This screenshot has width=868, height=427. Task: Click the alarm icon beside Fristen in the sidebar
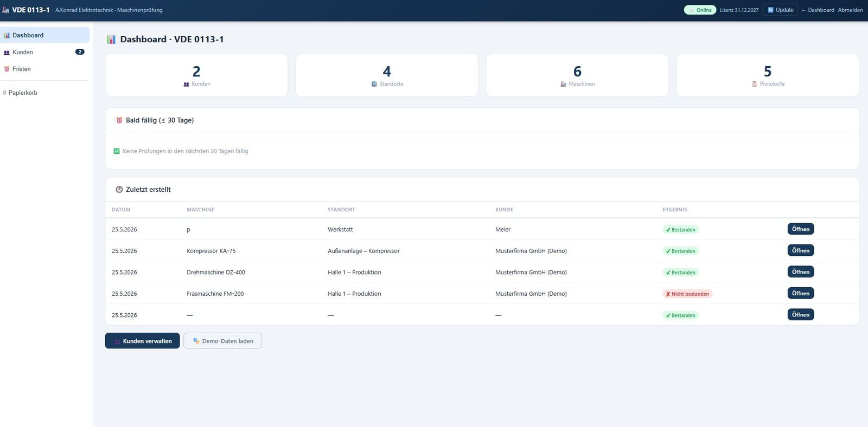coord(7,69)
